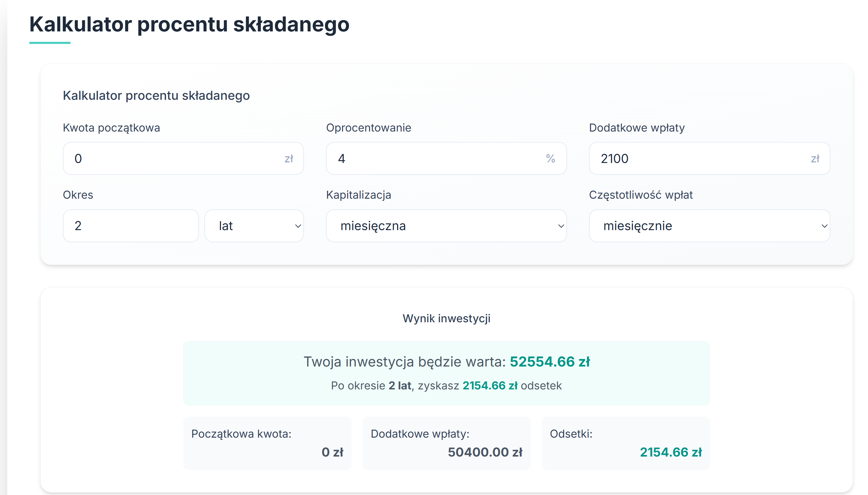868x495 pixels.
Task: Click the 'Okres' field label
Action: point(78,195)
